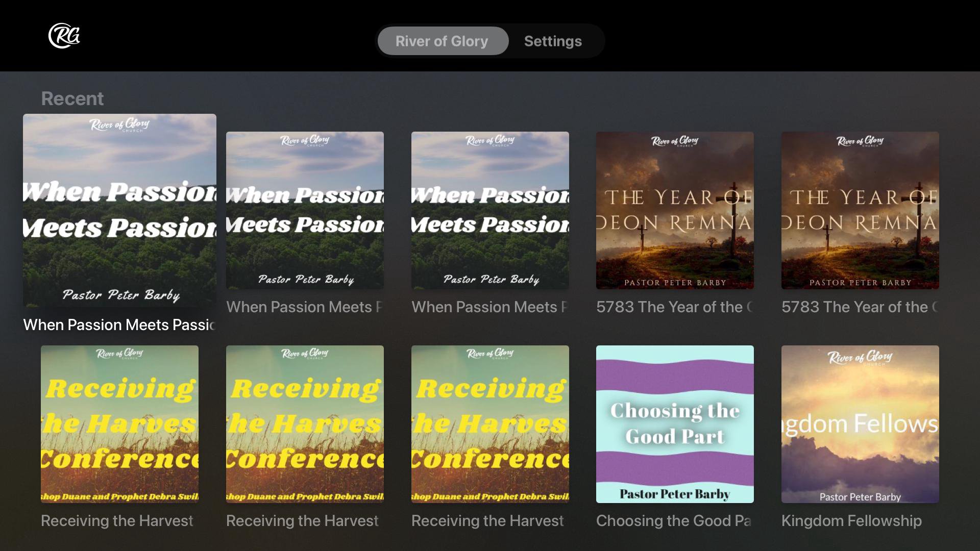The image size is (980, 551).
Task: Open the first Receiving the Harvest Conference thumbnail
Action: pos(119,424)
